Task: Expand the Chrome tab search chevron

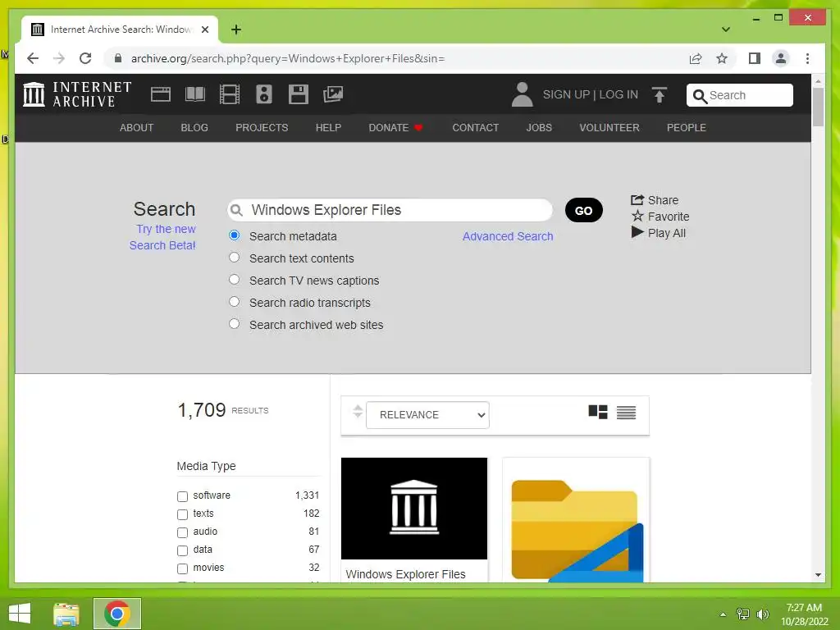Action: [725, 30]
